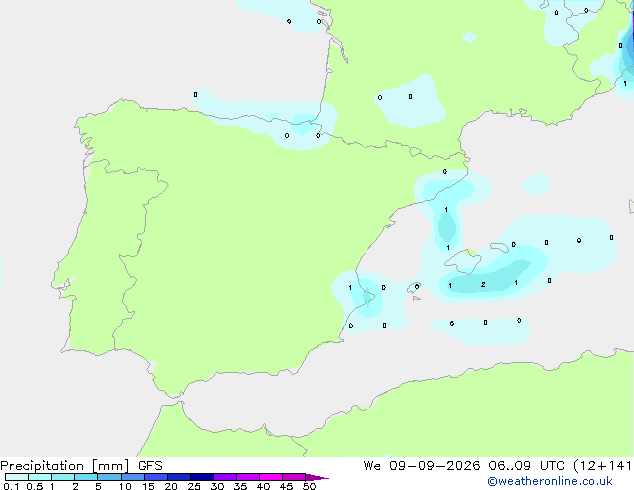Click the 40 mm magenta legend swatch
The height and width of the screenshot is (490, 634).
(271, 477)
